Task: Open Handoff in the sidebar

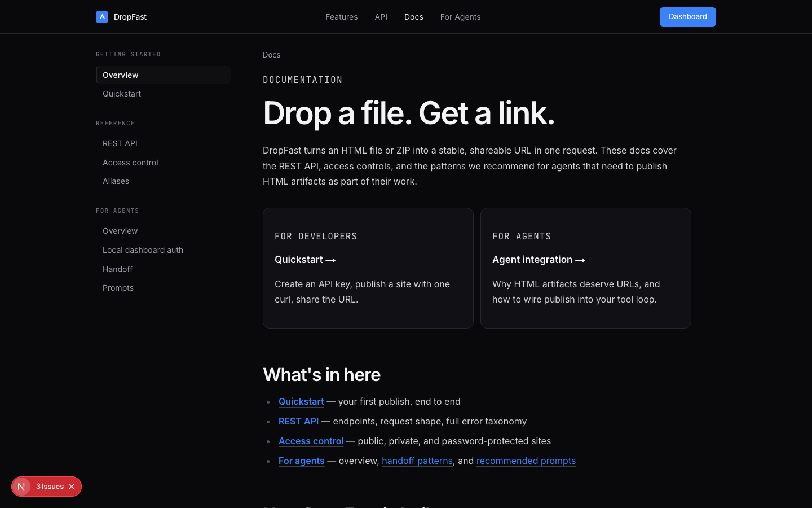Action: [x=164, y=269]
